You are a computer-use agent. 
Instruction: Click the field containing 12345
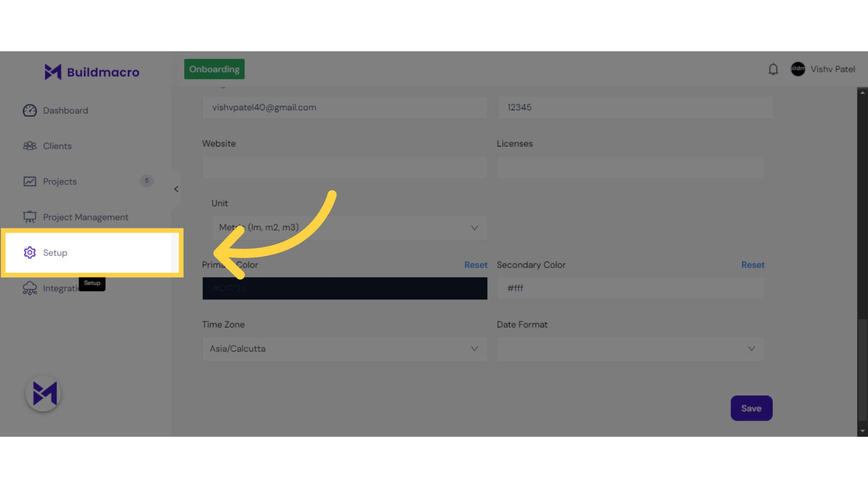point(635,108)
